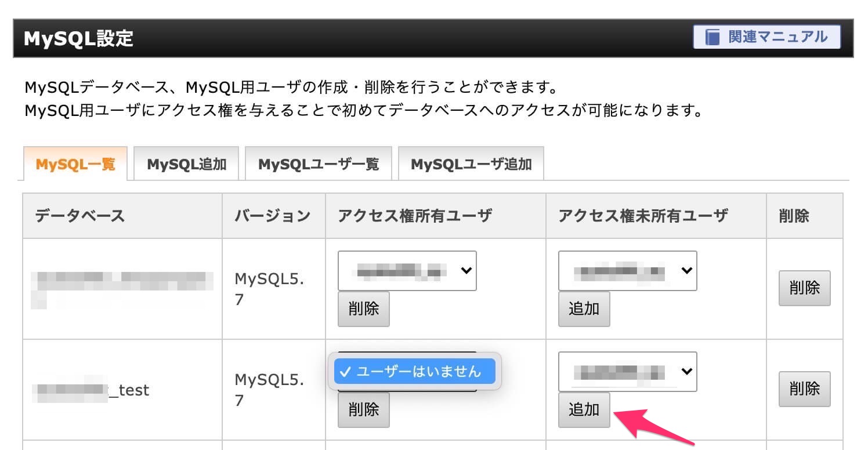Click the バージョン column header
868x450 pixels.
274,216
